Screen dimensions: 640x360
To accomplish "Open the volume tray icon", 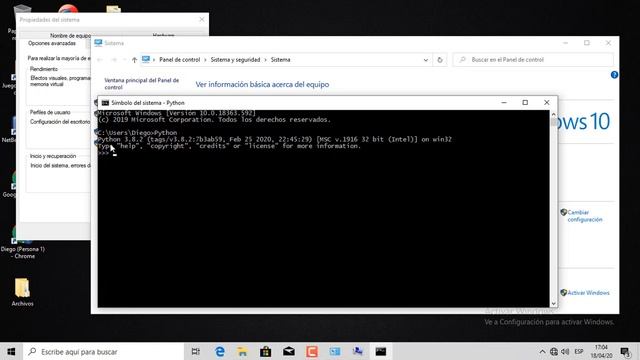I will coord(565,351).
